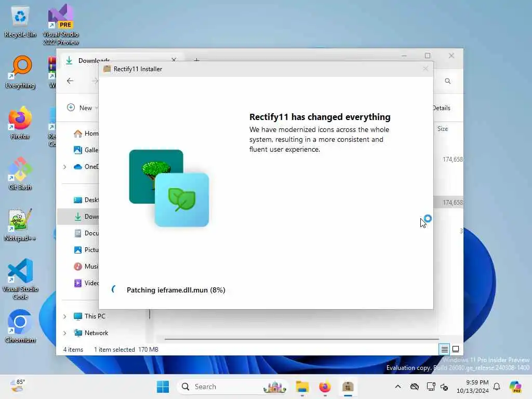
Task: Go back in the Downloads Explorer window
Action: [70, 81]
